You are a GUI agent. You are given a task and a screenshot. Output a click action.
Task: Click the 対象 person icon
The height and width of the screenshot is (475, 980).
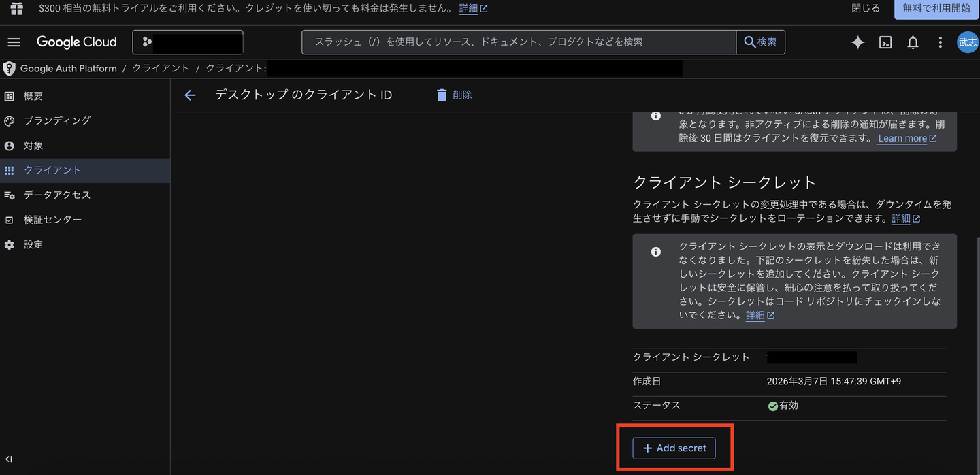pos(9,146)
